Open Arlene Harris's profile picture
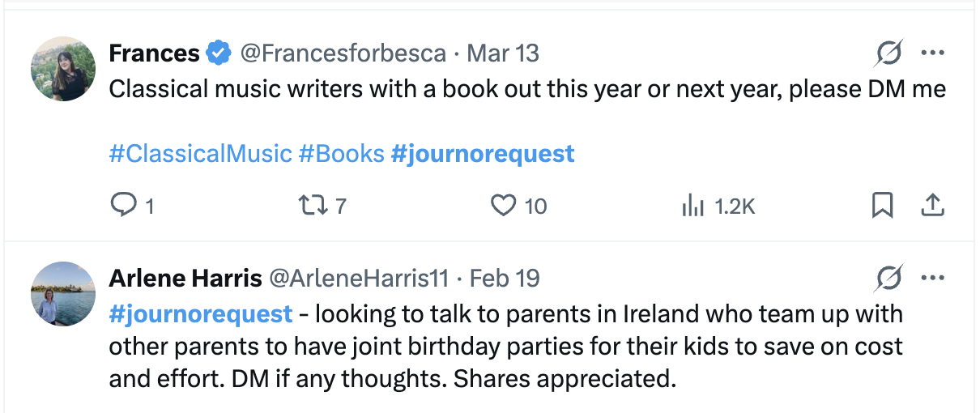Viewport: 980px width, 413px height. point(63,294)
